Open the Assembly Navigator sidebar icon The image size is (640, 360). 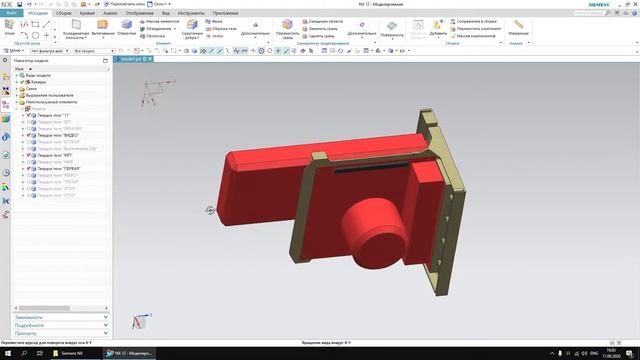[6, 77]
